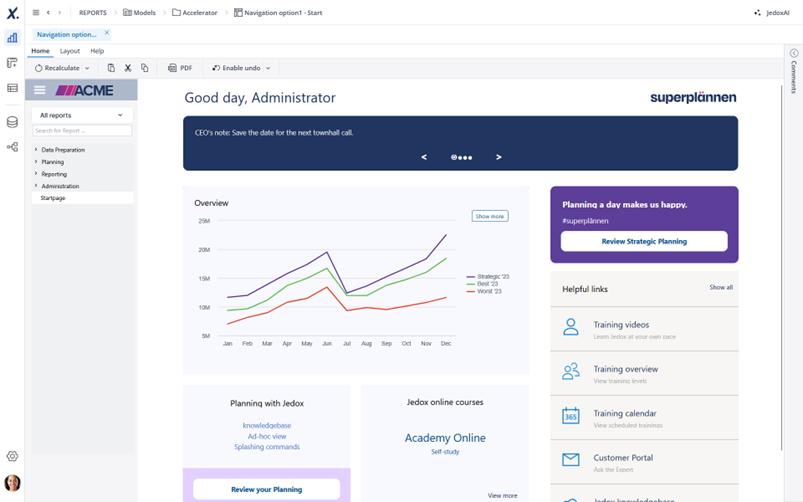803x502 pixels.
Task: Click the Recalculate button
Action: [57, 68]
